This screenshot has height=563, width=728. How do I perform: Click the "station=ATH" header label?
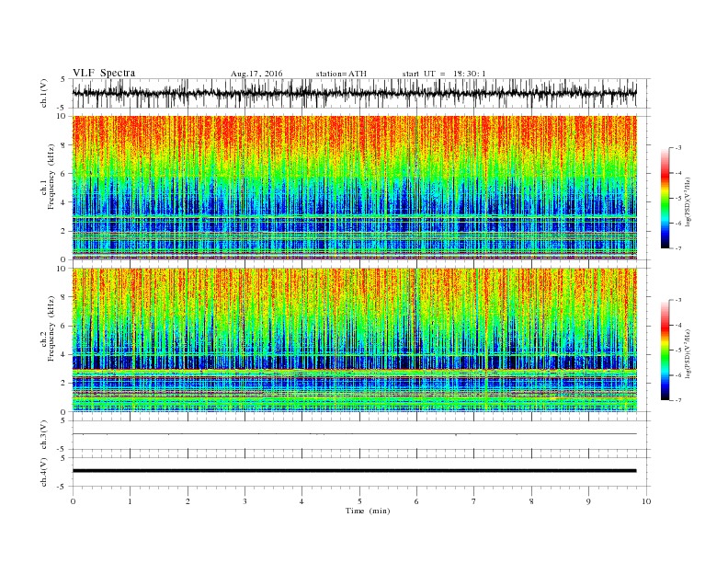pyautogui.click(x=341, y=74)
